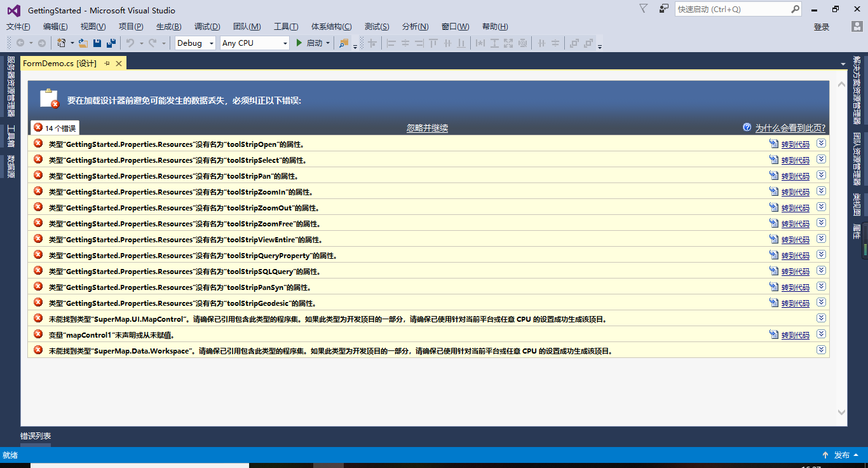The height and width of the screenshot is (468, 868).
Task: Open the 生成(B) menu
Action: (168, 27)
